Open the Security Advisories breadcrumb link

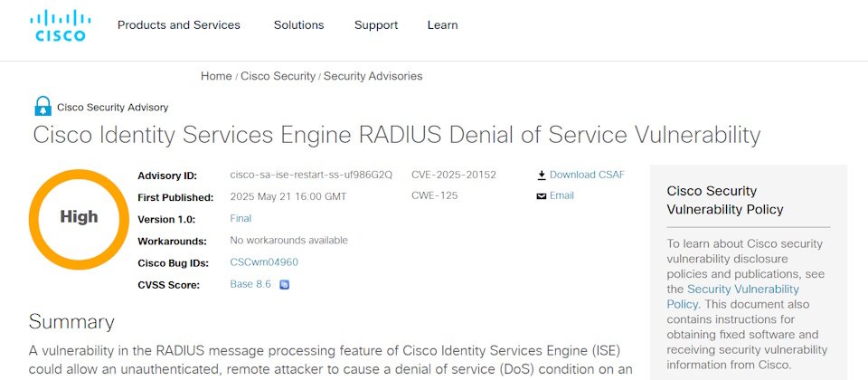(373, 76)
